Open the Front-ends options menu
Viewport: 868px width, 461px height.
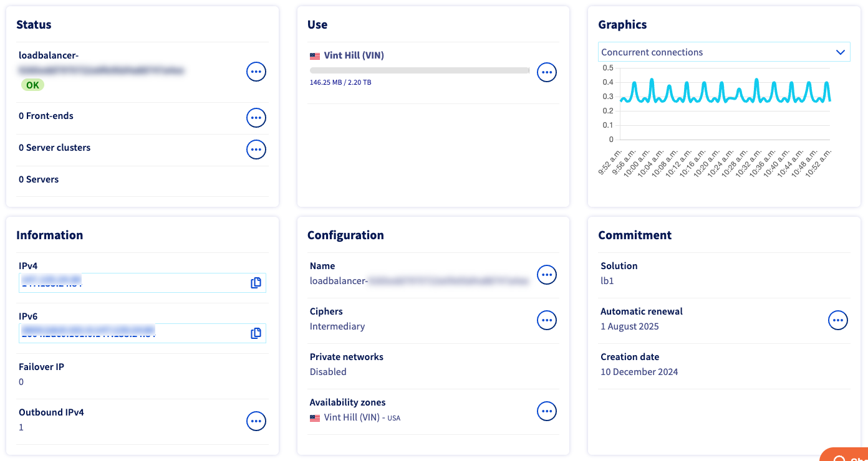coord(256,117)
